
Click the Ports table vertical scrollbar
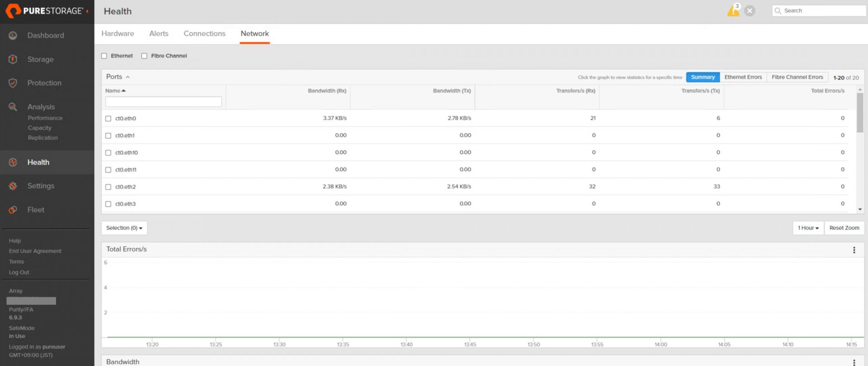(859, 113)
